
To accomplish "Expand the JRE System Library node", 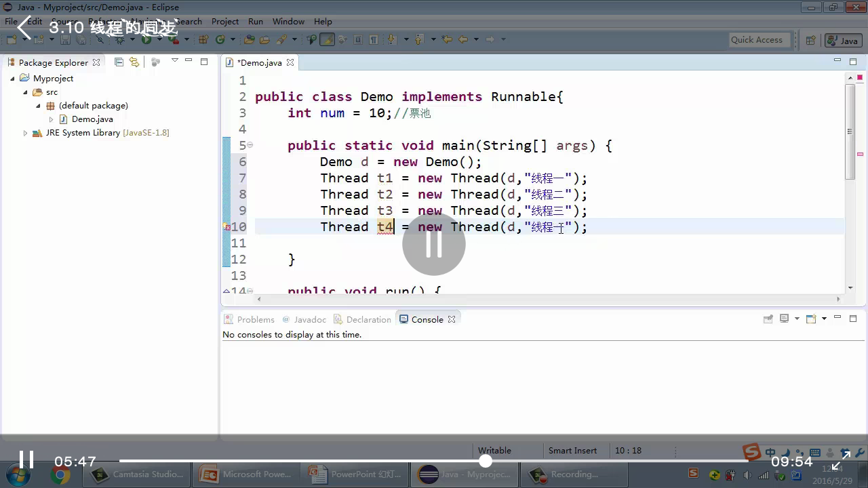I will [25, 133].
